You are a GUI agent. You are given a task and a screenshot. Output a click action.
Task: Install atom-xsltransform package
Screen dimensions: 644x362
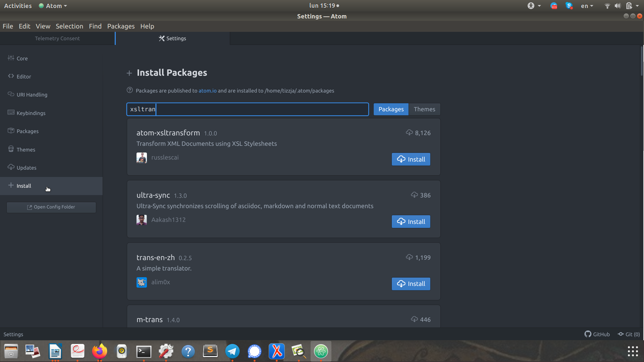(x=411, y=159)
